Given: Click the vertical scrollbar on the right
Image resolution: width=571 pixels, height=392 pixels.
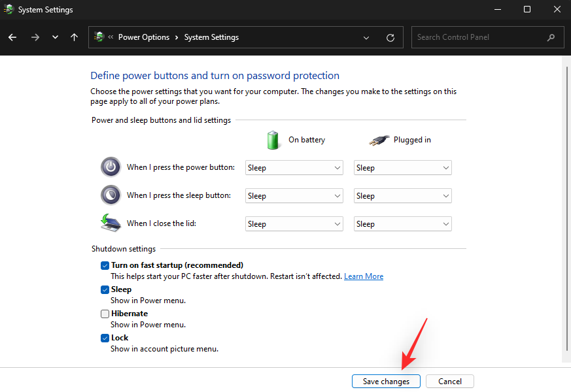Looking at the screenshot, I should click(x=566, y=209).
